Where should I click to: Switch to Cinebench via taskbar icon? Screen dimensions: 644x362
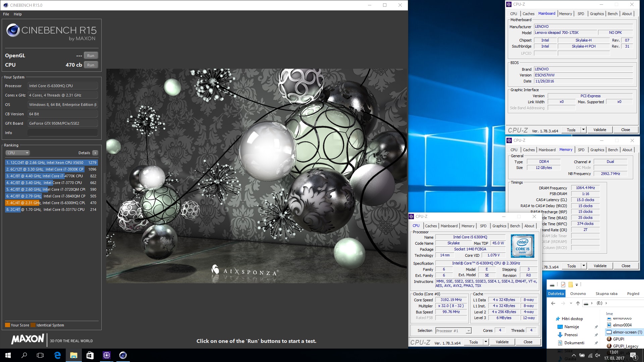tap(123, 355)
